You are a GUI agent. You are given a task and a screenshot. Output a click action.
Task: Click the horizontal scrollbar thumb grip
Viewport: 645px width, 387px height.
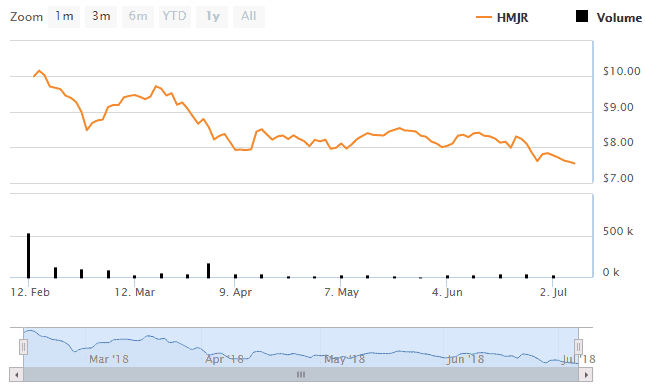point(301,375)
